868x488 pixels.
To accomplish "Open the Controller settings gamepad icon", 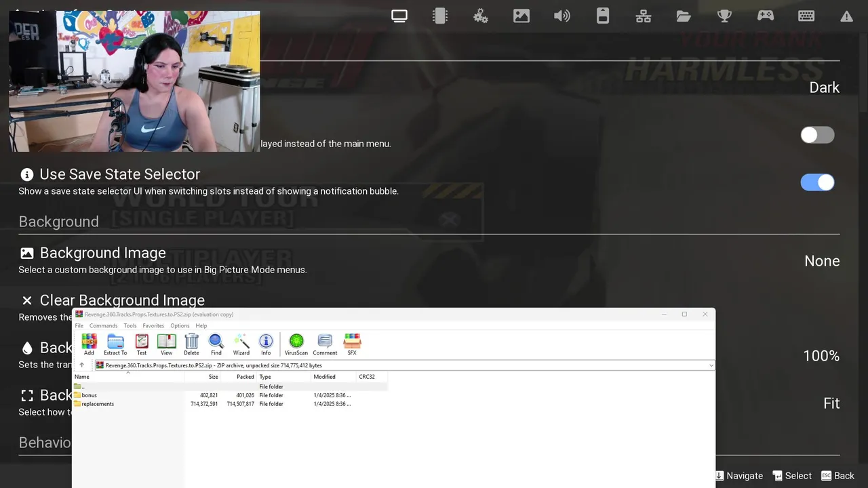I will (x=766, y=16).
